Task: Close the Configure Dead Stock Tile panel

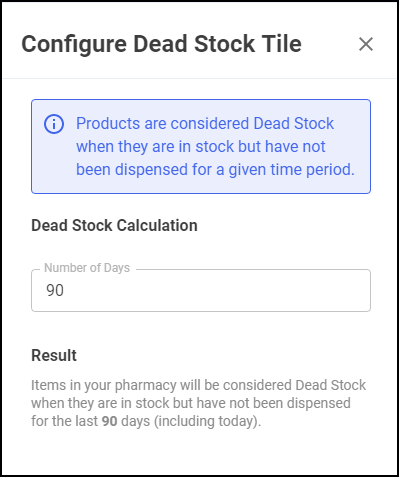Action: tap(366, 44)
